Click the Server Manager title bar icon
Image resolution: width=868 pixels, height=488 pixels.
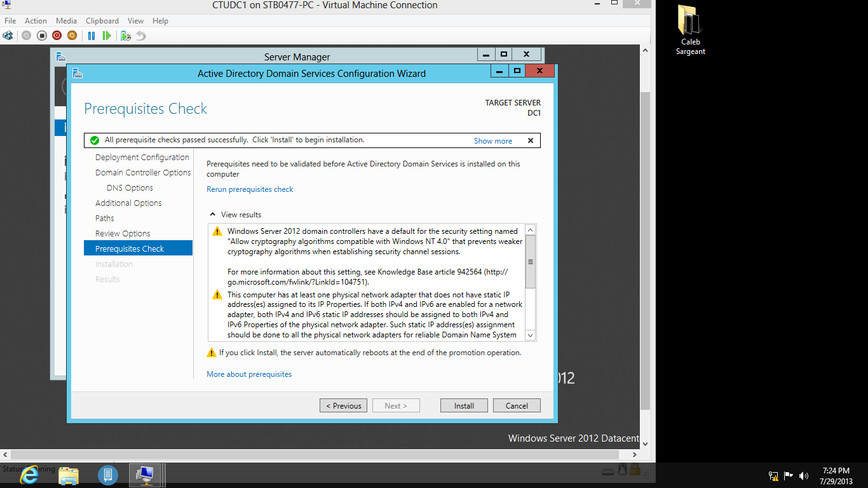60,57
